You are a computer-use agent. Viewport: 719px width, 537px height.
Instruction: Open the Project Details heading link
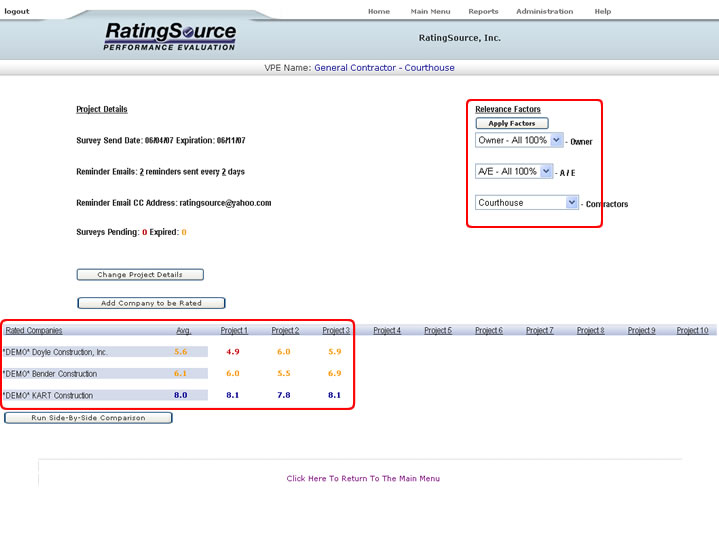coord(102,109)
